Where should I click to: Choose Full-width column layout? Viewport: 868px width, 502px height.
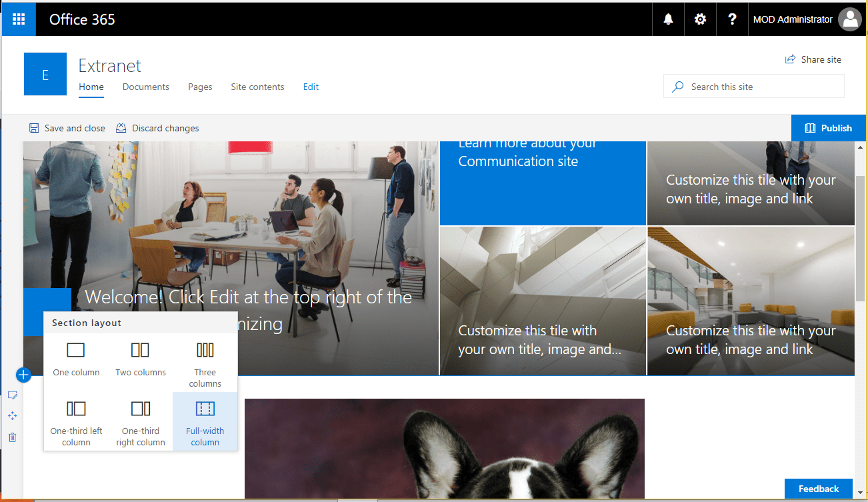[205, 421]
